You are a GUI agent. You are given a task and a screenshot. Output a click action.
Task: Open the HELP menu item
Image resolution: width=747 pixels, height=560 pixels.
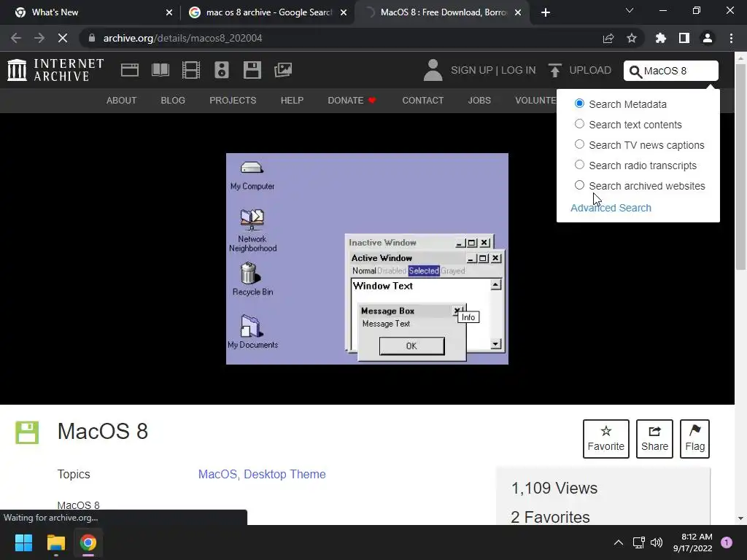(292, 101)
